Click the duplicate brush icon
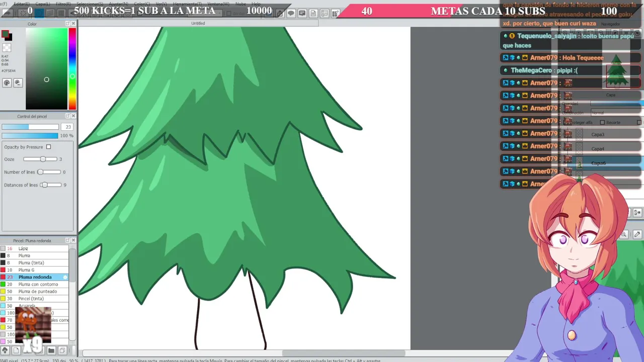644x362 pixels. click(62, 350)
